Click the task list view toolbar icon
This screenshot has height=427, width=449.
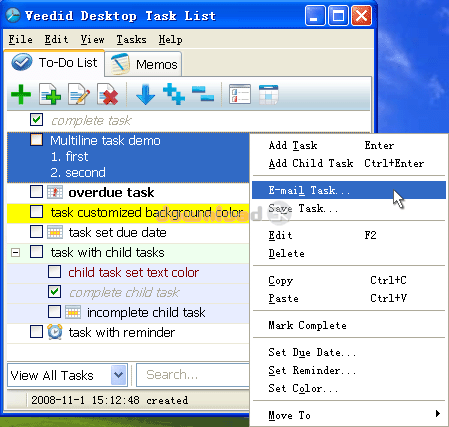tap(240, 94)
